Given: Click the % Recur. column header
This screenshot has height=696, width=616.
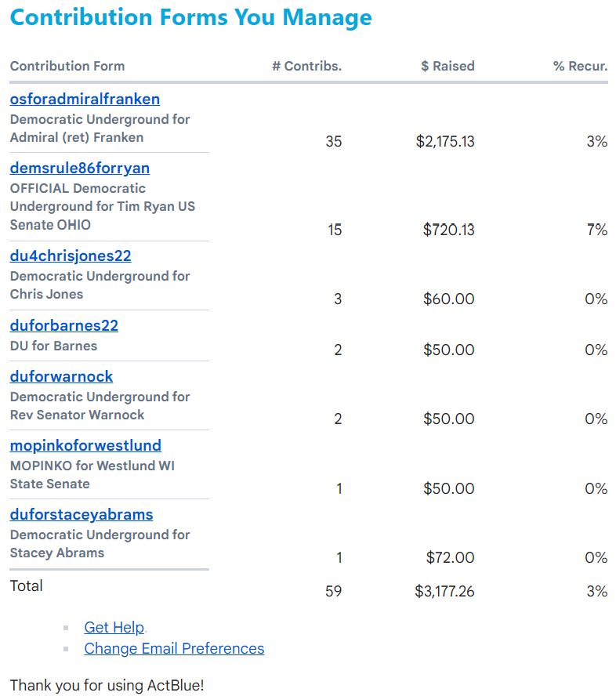Looking at the screenshot, I should pos(580,66).
